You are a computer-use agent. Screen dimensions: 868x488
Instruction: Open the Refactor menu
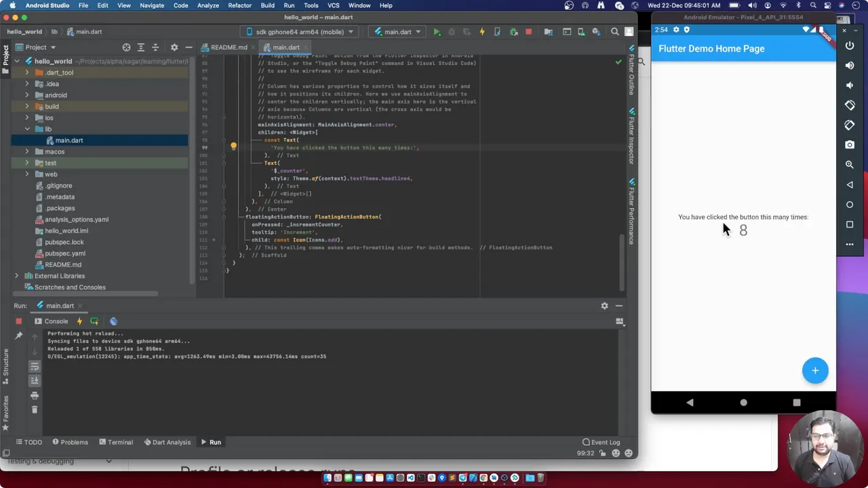[x=239, y=5]
